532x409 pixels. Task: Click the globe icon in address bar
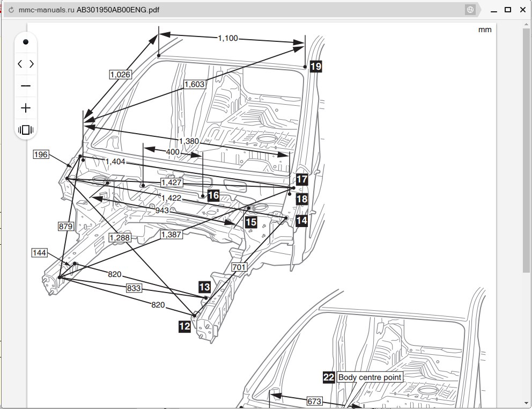click(470, 10)
